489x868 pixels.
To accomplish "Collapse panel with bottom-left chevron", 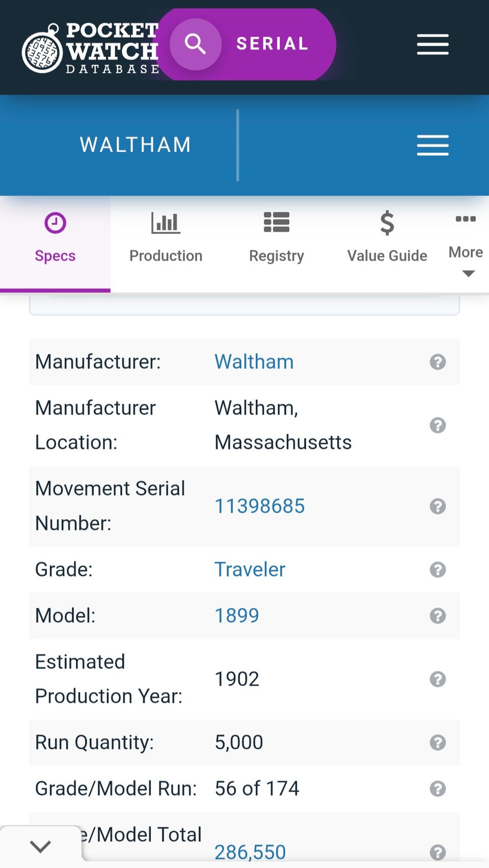I will 40,847.
